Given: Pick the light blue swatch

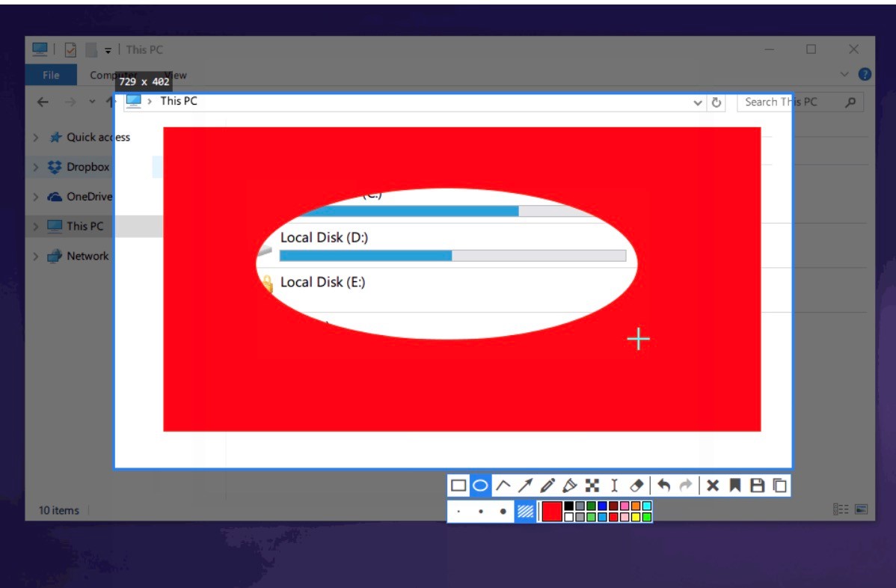Looking at the screenshot, I should click(602, 517).
